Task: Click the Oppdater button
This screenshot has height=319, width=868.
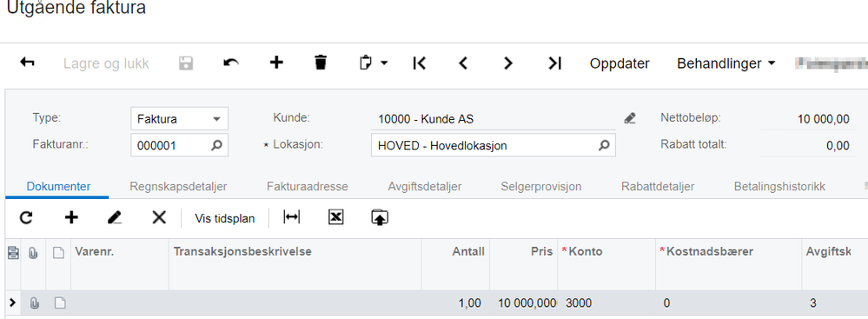Action: coord(620,63)
